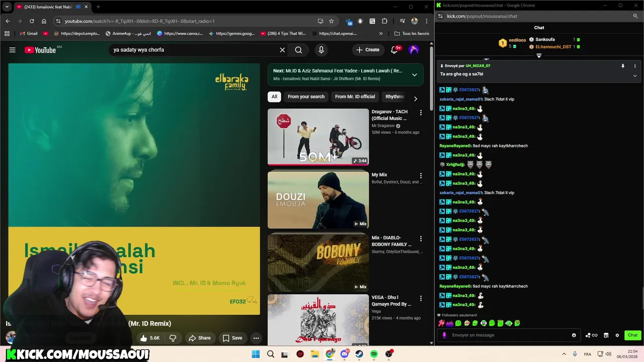Open the emoji picker in chat

coord(574,335)
